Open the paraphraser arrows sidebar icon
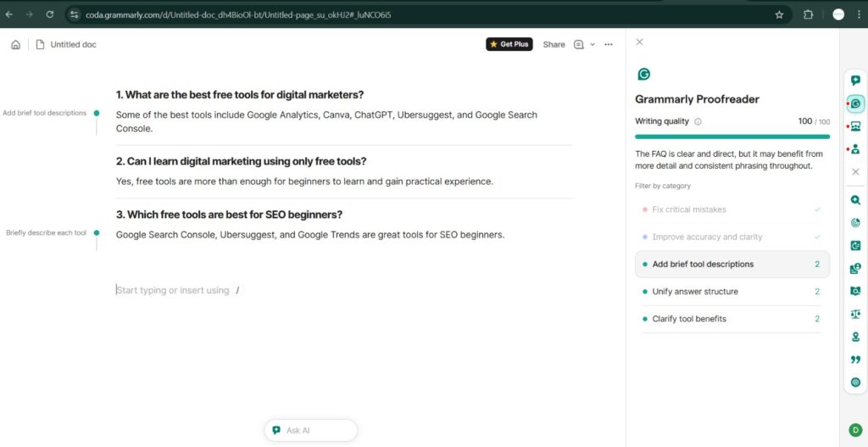 856,246
